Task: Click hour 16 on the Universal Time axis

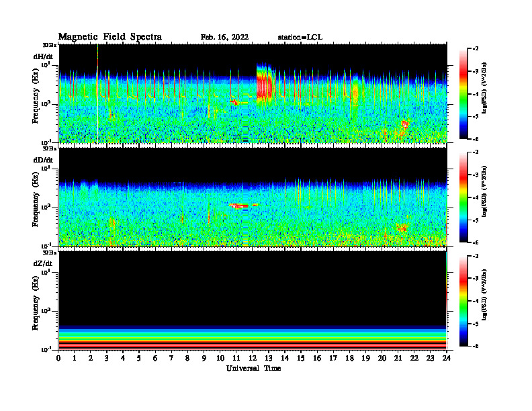Action: point(317,358)
